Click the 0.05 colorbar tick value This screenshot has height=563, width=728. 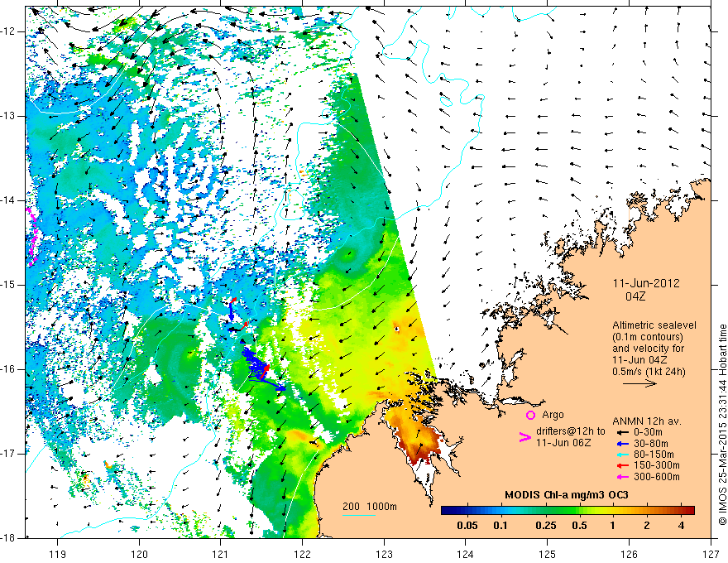[x=467, y=526]
